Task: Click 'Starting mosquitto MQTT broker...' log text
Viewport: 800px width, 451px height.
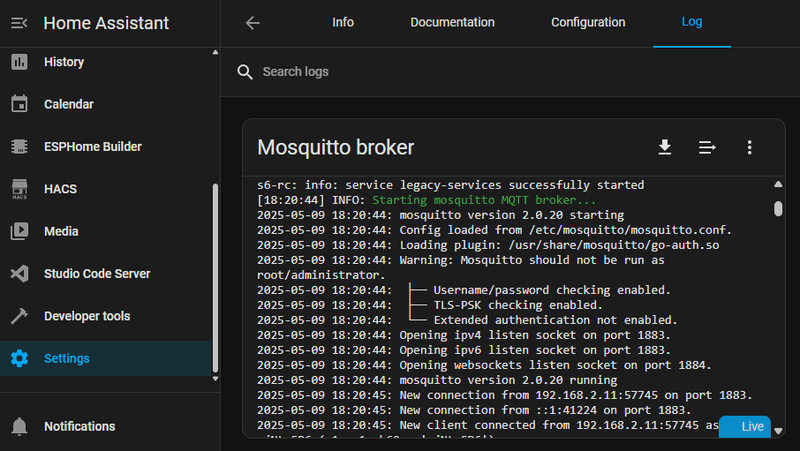Action: [x=484, y=200]
